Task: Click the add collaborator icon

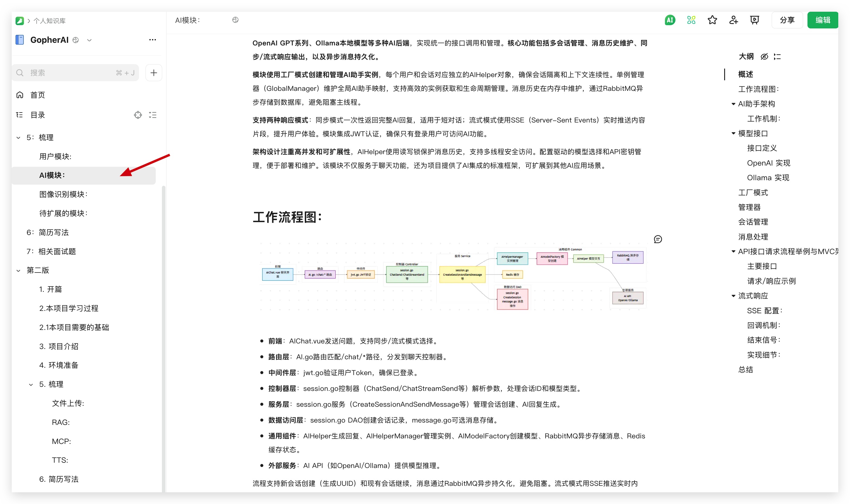Action: [733, 20]
